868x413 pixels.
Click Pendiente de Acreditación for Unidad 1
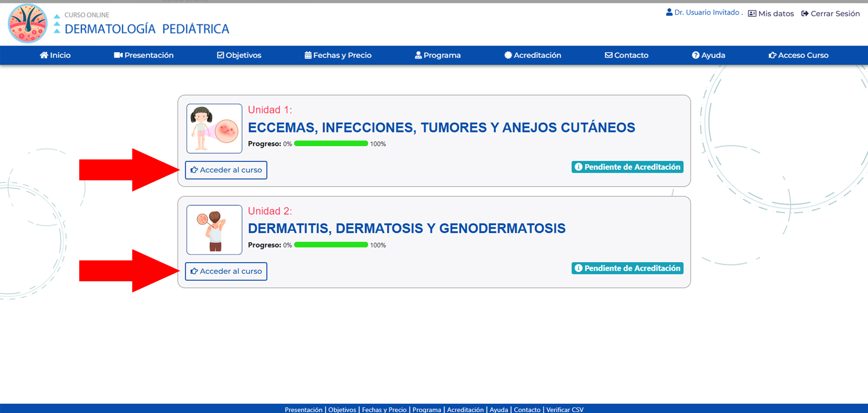tap(627, 167)
